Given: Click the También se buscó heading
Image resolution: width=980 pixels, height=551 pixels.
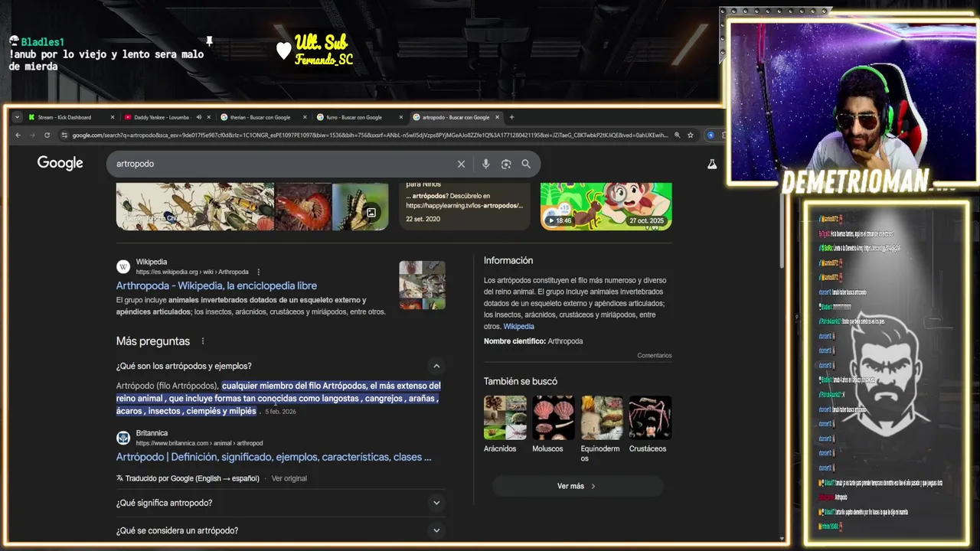Looking at the screenshot, I should tap(521, 381).
